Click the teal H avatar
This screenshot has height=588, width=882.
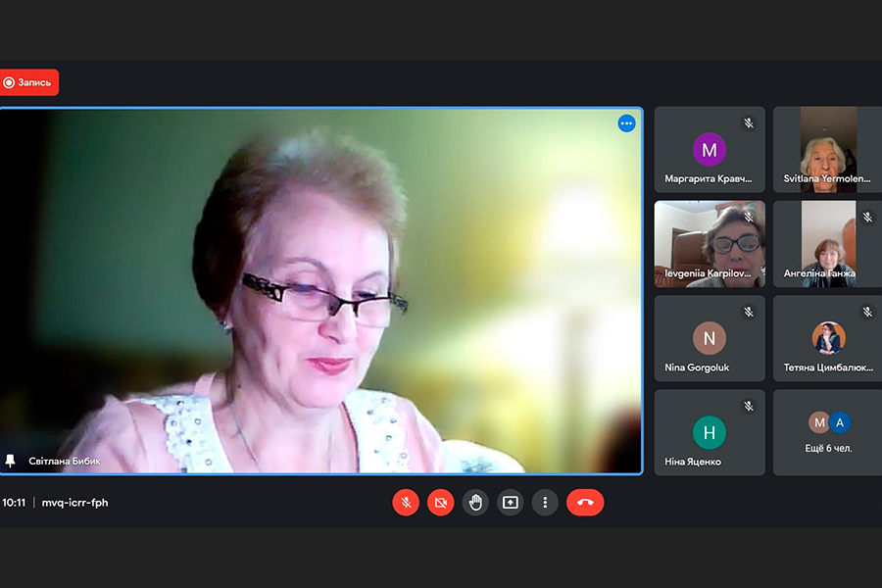point(710,432)
